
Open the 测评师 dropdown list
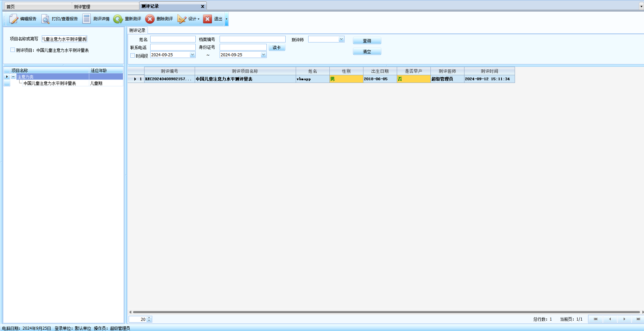click(x=341, y=39)
